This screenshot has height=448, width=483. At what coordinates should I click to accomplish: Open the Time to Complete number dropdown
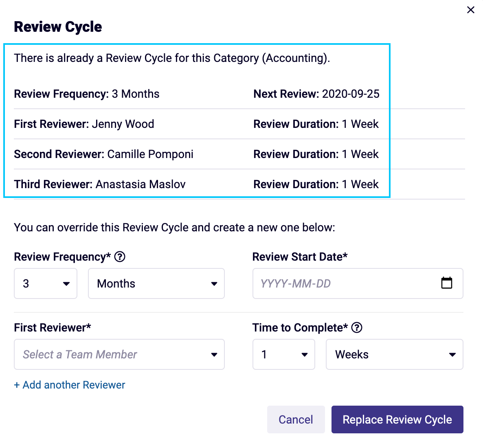coord(283,354)
